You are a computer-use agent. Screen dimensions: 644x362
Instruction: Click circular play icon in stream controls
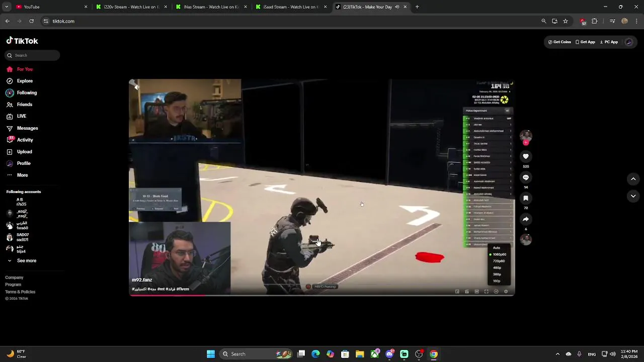tap(496, 292)
